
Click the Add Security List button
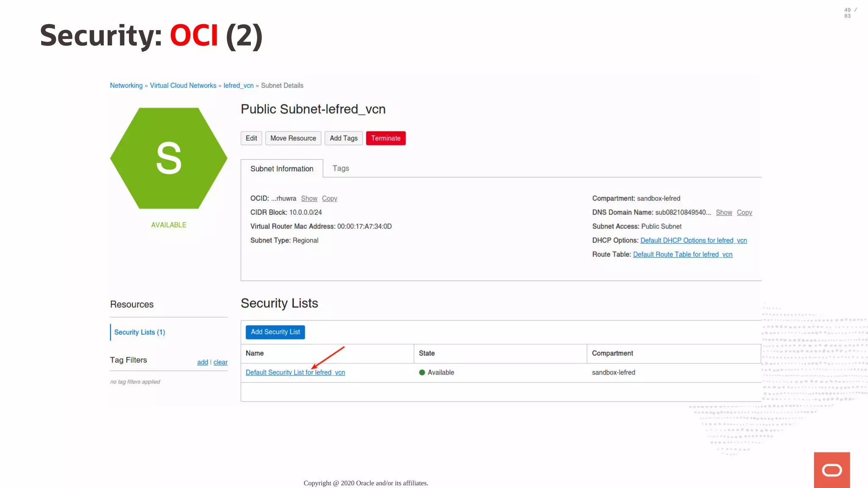[275, 332]
